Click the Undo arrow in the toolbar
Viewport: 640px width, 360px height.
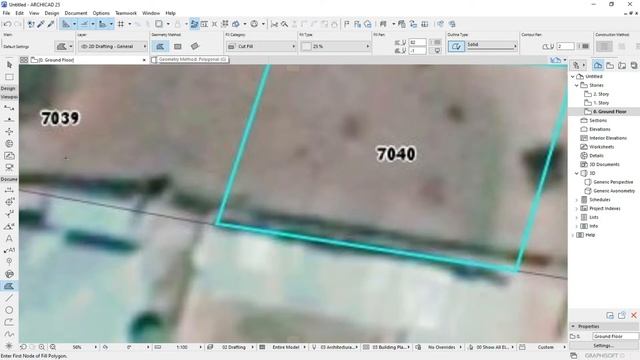pyautogui.click(x=6, y=24)
